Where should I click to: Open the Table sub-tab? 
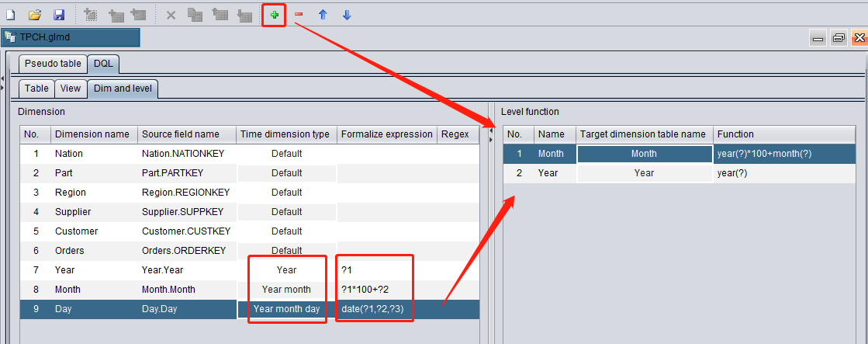pyautogui.click(x=36, y=88)
